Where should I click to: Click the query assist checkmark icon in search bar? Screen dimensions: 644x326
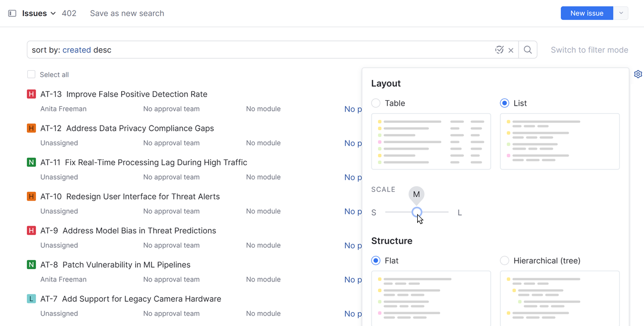point(499,50)
